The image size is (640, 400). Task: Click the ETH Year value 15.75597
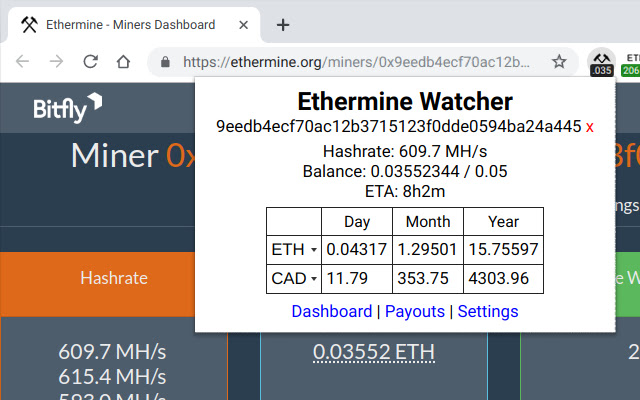tap(503, 249)
